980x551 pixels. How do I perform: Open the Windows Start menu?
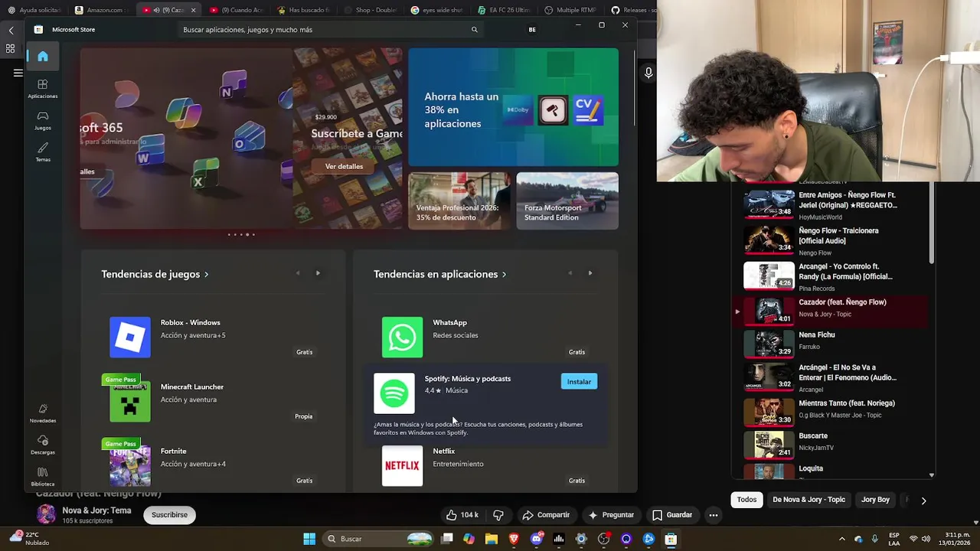(309, 539)
